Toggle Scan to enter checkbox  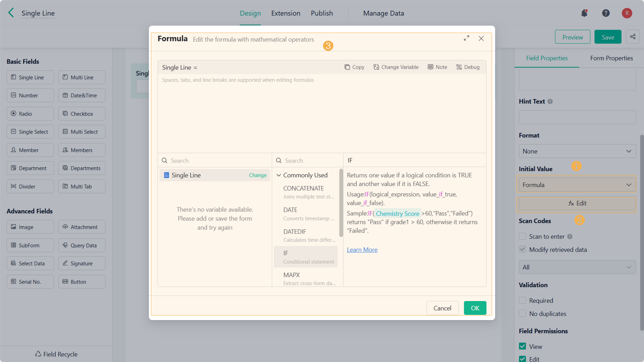(x=522, y=236)
